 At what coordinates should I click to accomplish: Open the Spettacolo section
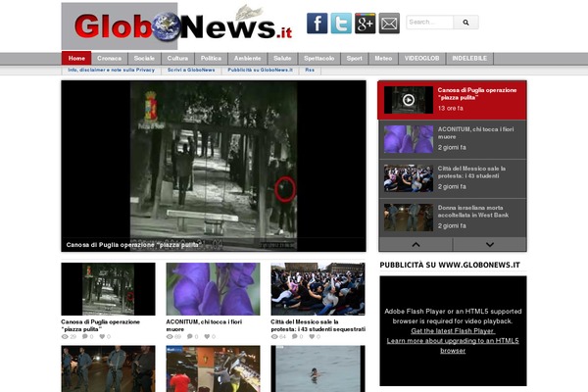(x=319, y=59)
